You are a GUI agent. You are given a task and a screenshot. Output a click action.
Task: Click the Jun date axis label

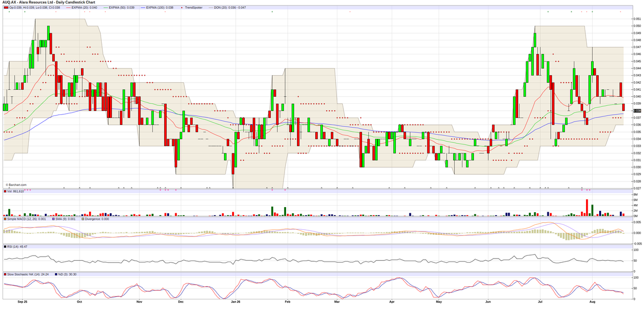488,302
